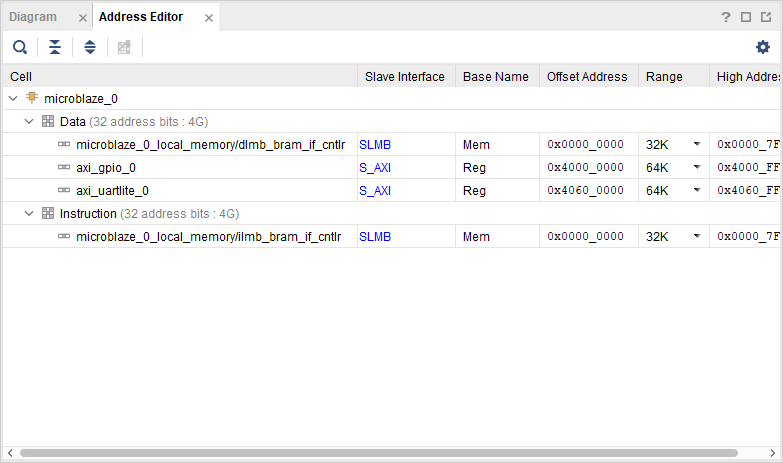Select the Instruction (32 address bits : 4G) row
Viewport: 783px width, 463px height.
click(x=392, y=213)
